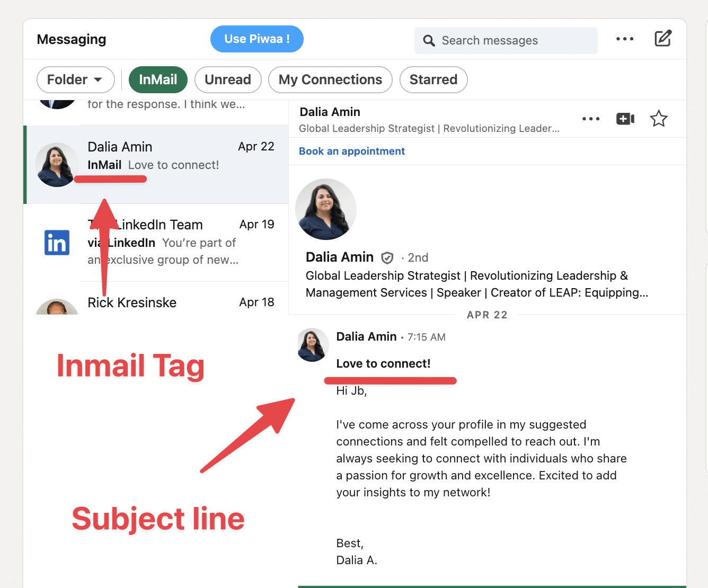The width and height of the screenshot is (708, 588).
Task: Open messaging options three-dot menu at top
Action: tap(625, 39)
